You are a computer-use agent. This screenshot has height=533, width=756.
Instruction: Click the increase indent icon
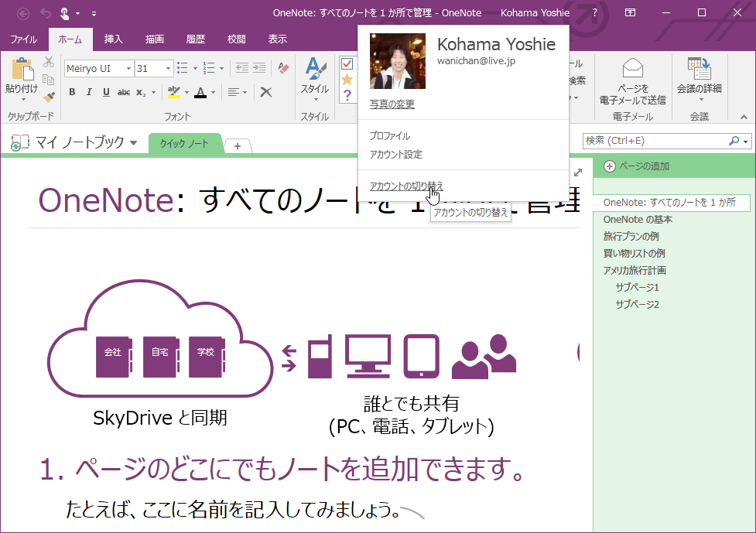(x=259, y=68)
